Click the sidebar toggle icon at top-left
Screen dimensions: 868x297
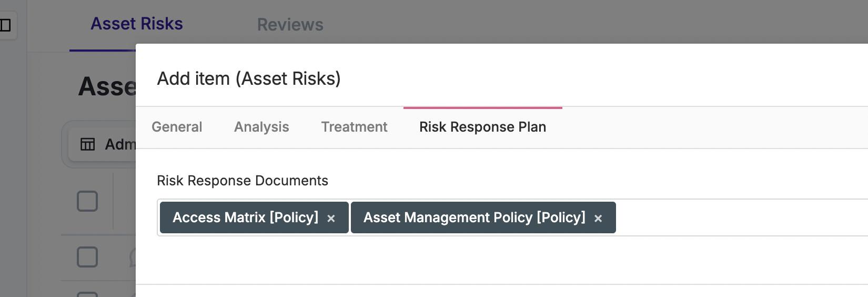6,25
